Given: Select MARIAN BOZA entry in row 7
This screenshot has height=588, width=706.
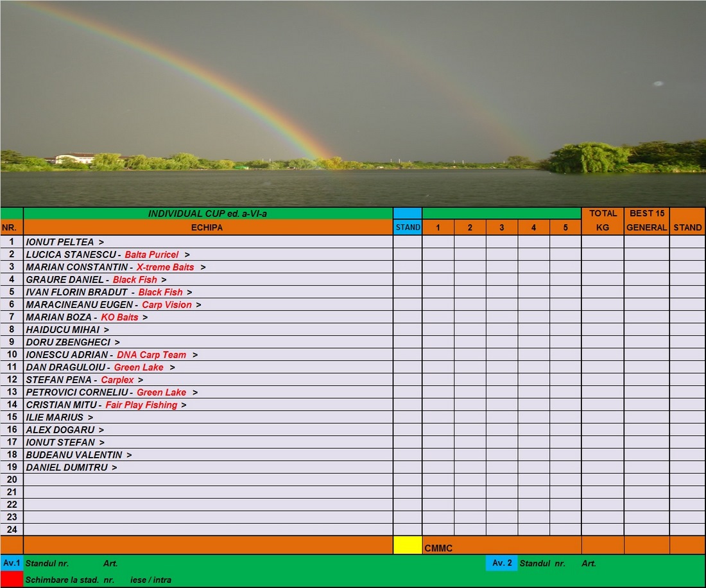Looking at the screenshot, I should 62,317.
